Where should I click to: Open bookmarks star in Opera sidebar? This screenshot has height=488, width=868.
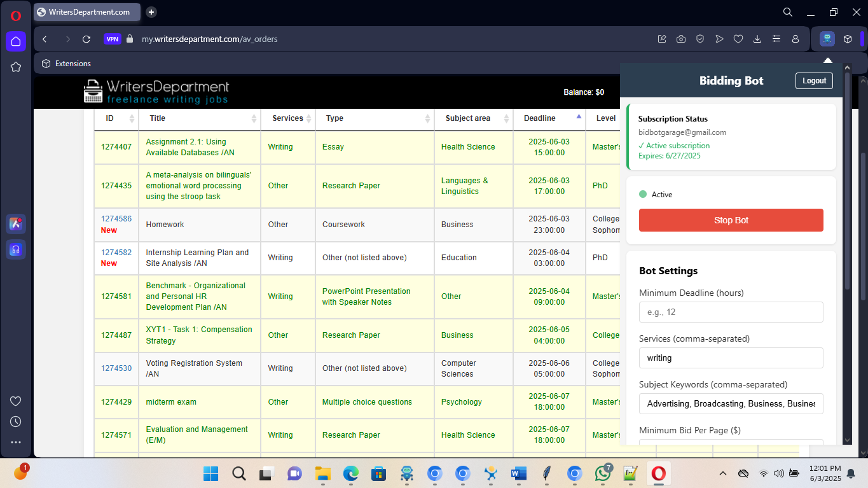[x=16, y=67]
